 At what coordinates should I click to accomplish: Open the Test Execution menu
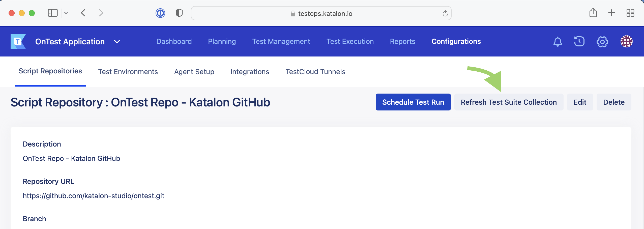click(350, 41)
